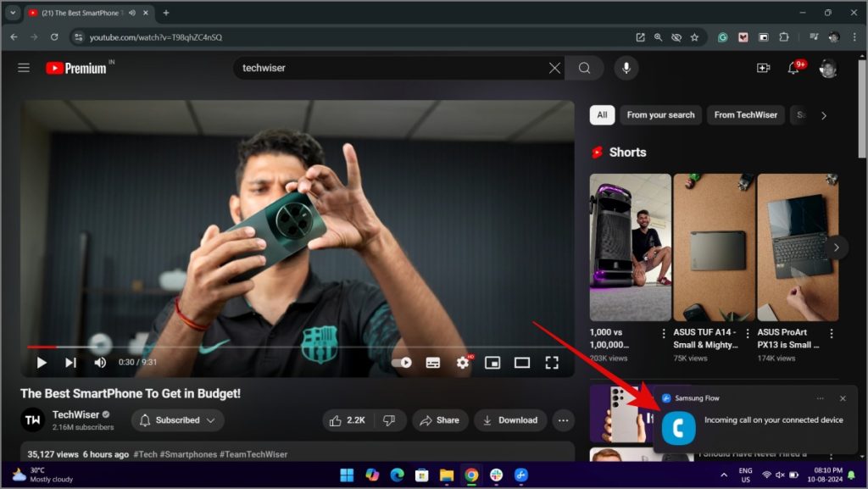Mute the YouTube tab audio
Screen dimensions: 868x489
(131, 12)
